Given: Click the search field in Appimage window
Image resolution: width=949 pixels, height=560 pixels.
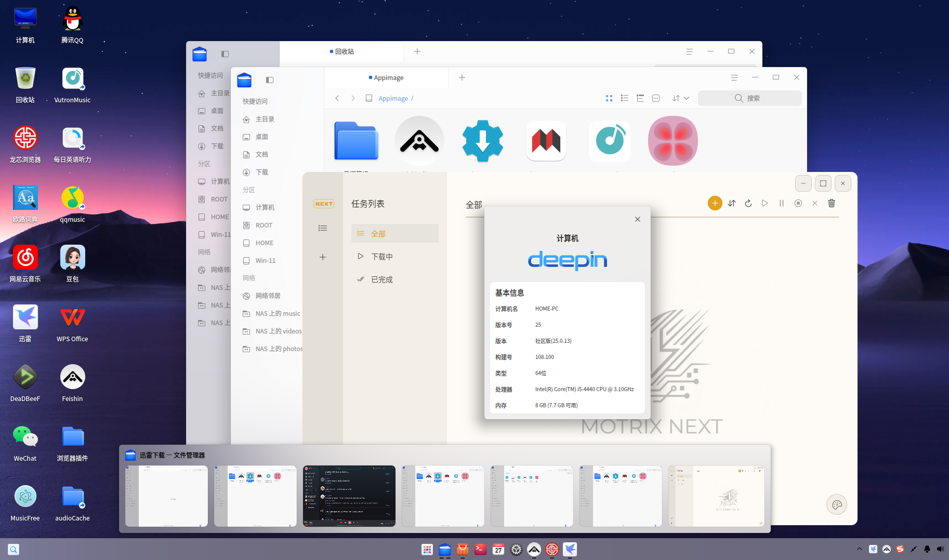Looking at the screenshot, I should pyautogui.click(x=750, y=98).
